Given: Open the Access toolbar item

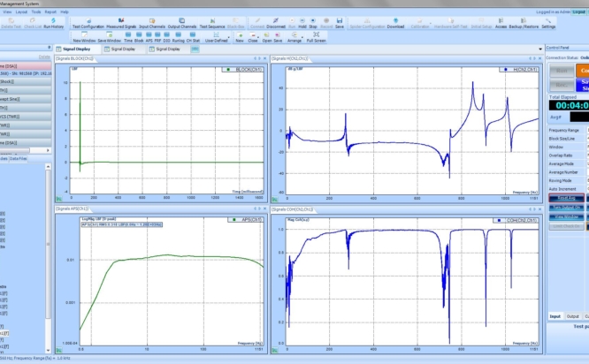Looking at the screenshot, I should (x=501, y=23).
